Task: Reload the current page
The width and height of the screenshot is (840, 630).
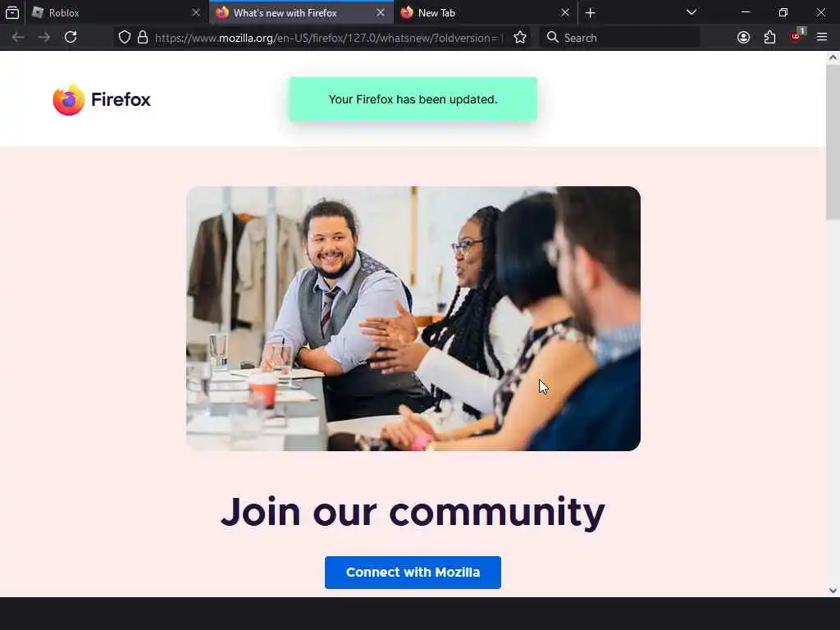Action: point(71,37)
